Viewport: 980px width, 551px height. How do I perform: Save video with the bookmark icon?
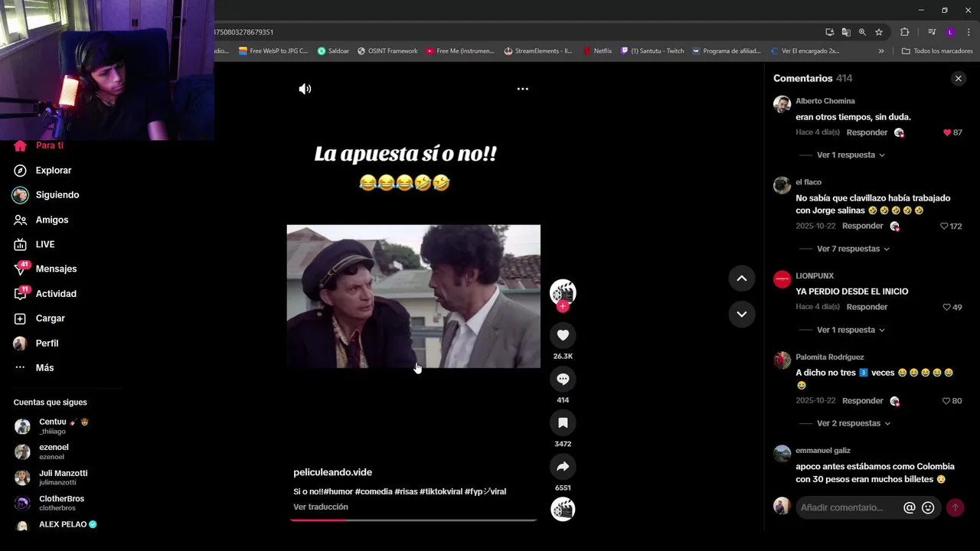563,422
